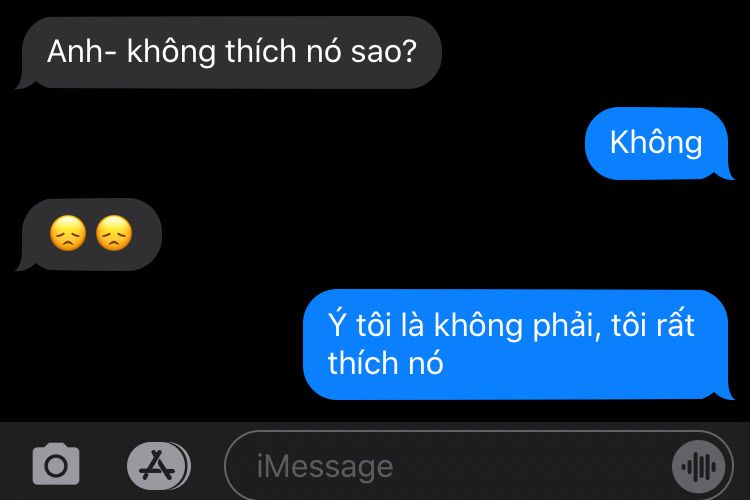The width and height of the screenshot is (750, 500).
Task: Tap the audio message waveform icon
Action: pos(700,467)
